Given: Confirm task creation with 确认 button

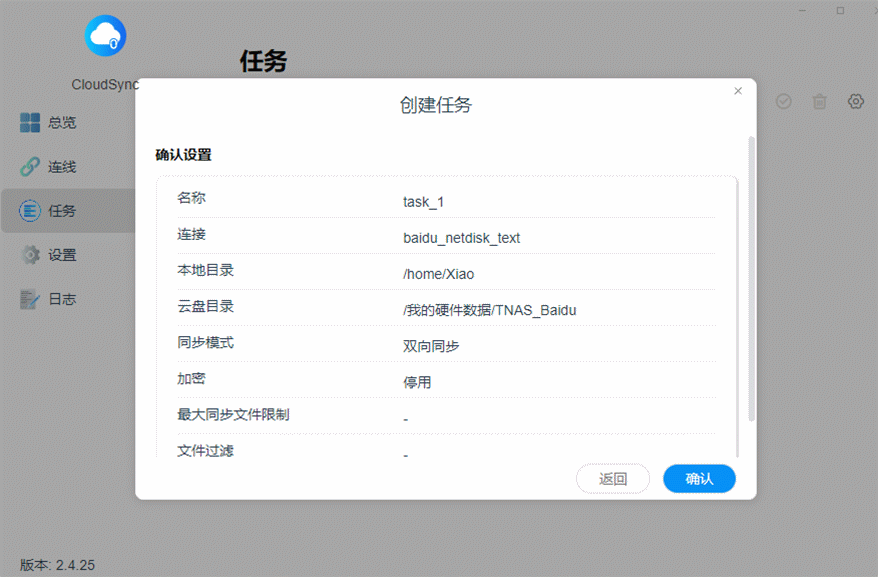Looking at the screenshot, I should pyautogui.click(x=699, y=479).
